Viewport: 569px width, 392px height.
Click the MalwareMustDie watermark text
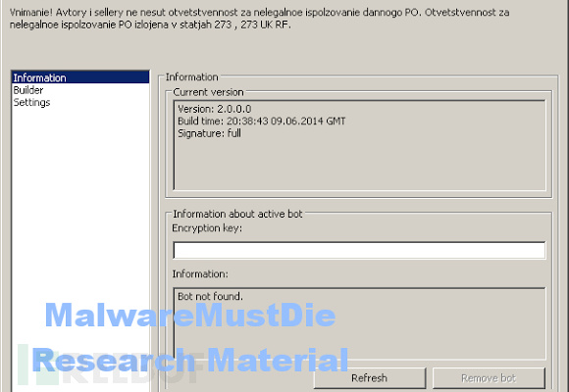click(x=190, y=315)
